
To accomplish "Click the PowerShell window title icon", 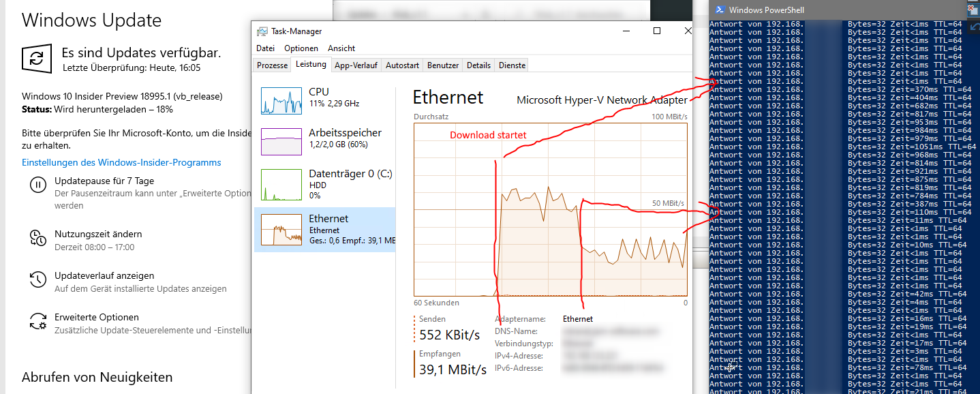I will (719, 10).
